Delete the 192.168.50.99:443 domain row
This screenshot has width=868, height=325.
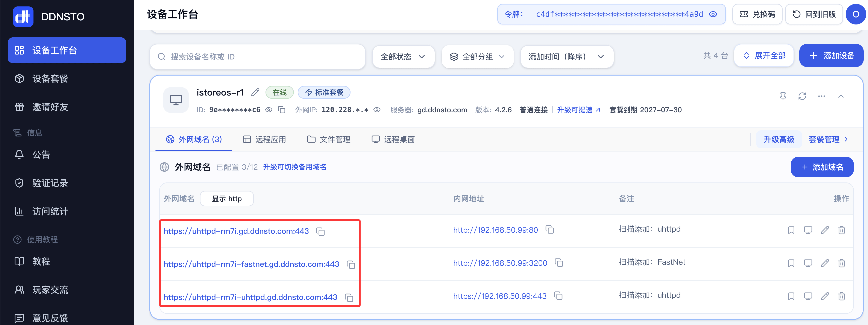841,296
